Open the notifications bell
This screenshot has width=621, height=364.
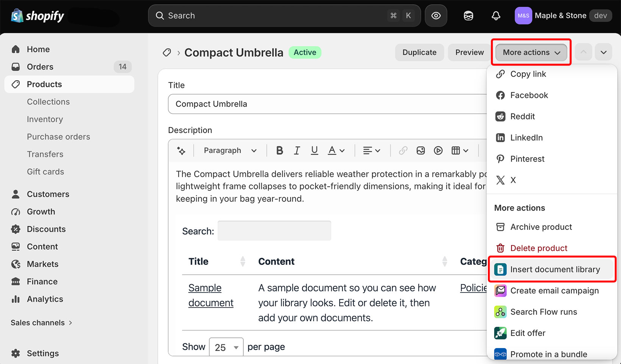coord(496,16)
